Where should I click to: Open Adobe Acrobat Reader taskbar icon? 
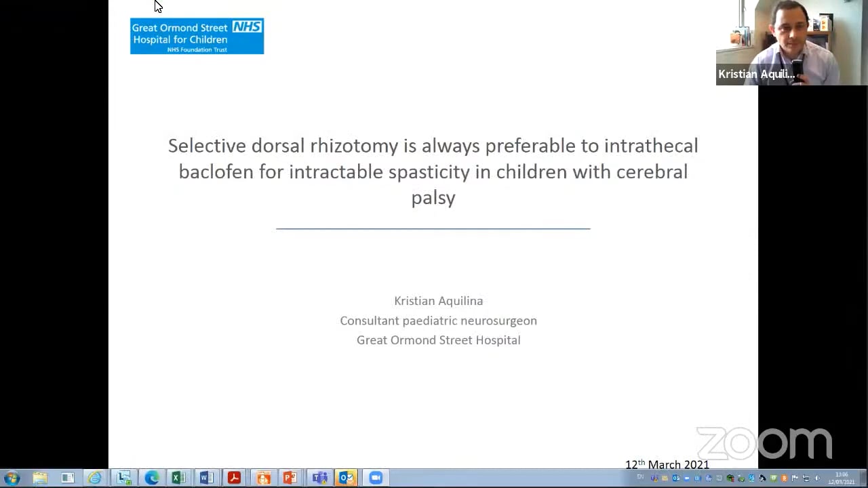[234, 478]
